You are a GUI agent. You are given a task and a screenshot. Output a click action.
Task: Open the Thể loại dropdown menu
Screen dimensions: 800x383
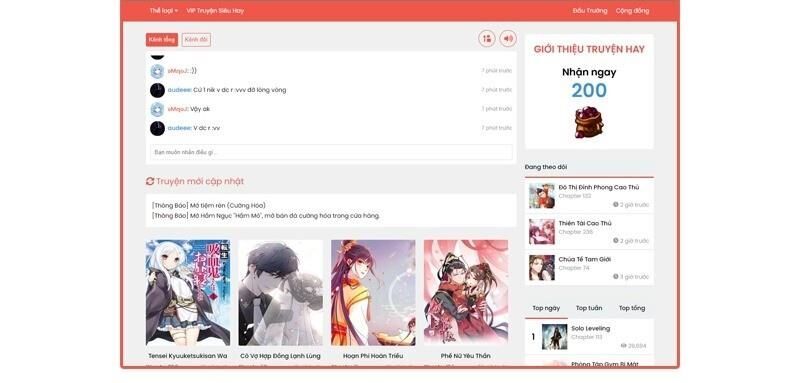pos(164,11)
